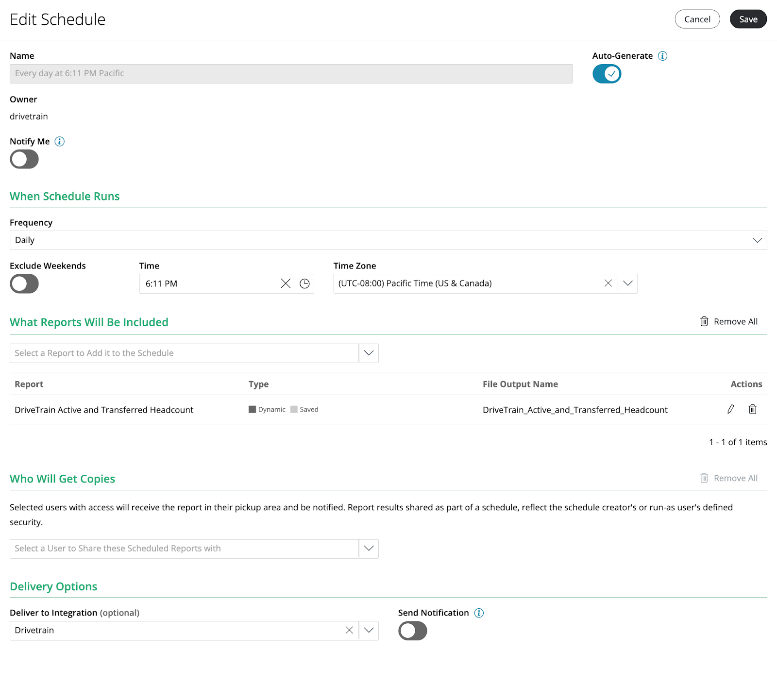Disable the Auto-Generate toggle
Image resolution: width=777 pixels, height=700 pixels.
point(607,74)
